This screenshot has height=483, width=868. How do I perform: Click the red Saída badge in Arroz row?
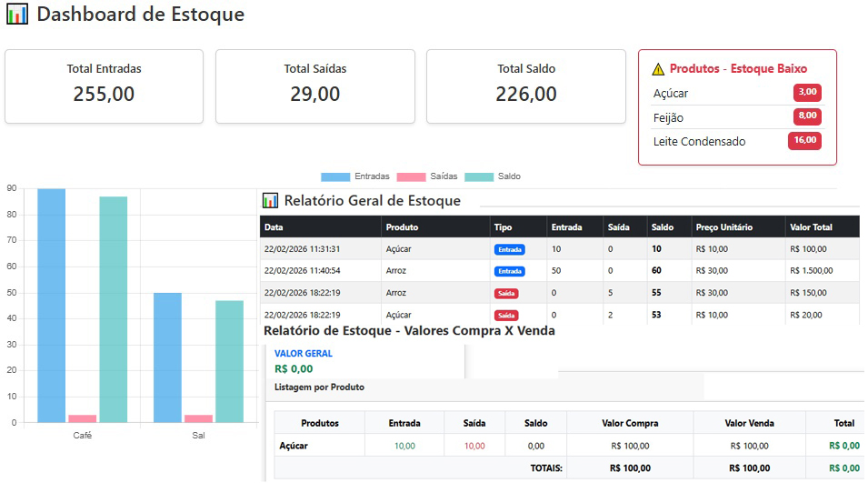pos(507,293)
